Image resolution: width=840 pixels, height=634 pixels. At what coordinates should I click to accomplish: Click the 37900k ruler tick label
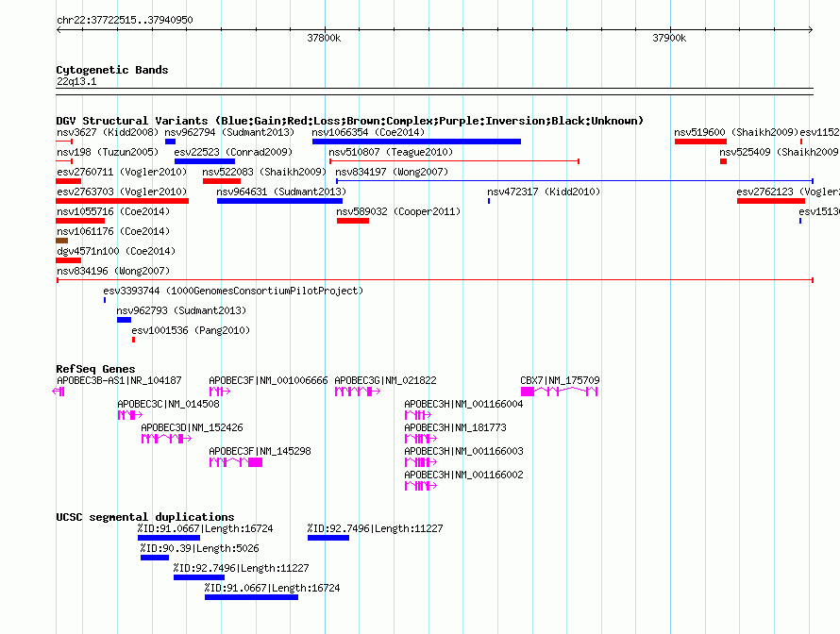click(x=669, y=38)
